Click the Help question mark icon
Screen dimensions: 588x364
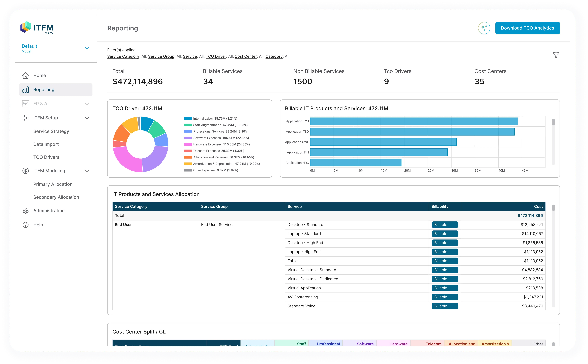tap(26, 225)
